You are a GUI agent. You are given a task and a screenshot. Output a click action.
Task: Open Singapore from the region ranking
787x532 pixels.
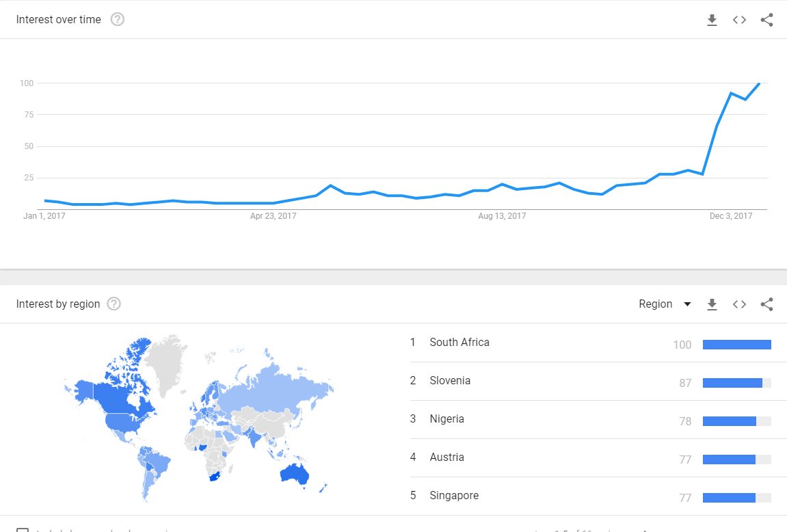pos(454,496)
